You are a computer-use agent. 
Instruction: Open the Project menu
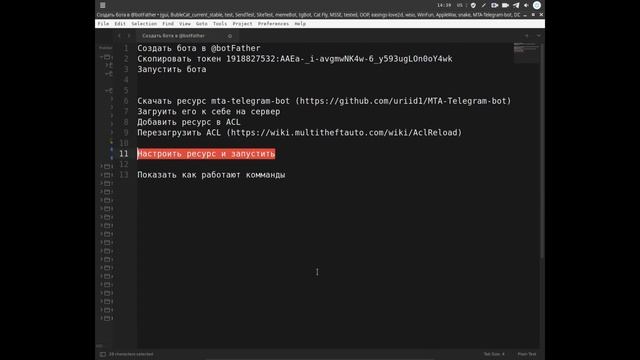point(242,24)
